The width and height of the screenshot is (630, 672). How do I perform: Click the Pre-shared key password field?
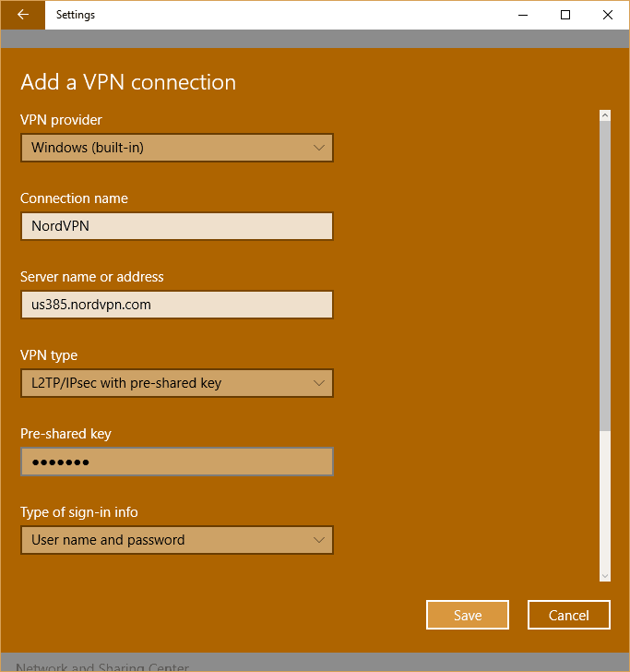tap(177, 462)
